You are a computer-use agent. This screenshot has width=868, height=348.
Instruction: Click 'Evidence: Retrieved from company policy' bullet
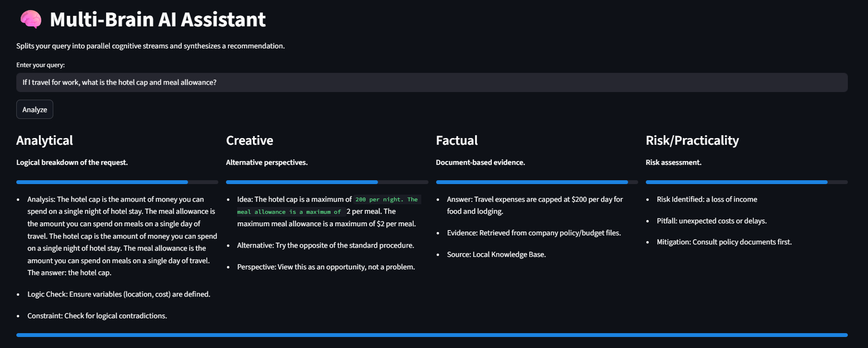tap(534, 233)
